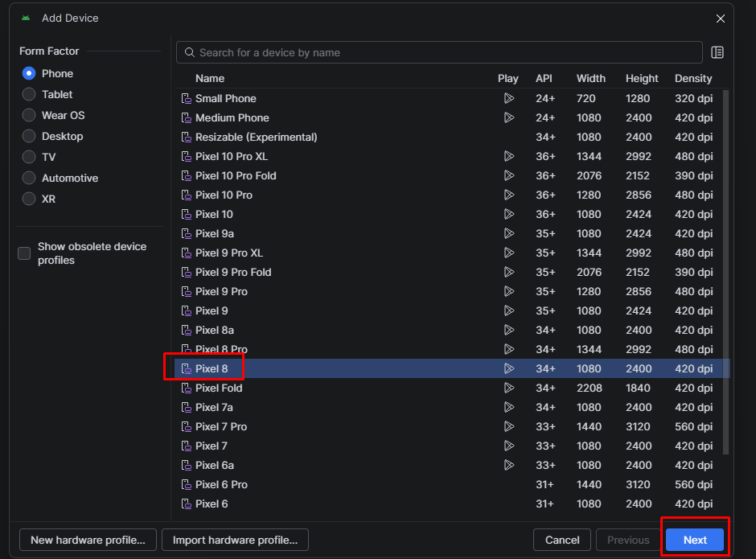This screenshot has height=559, width=756.
Task: Click the 3120 height in Pixel 6 Pro row
Action: click(x=638, y=484)
